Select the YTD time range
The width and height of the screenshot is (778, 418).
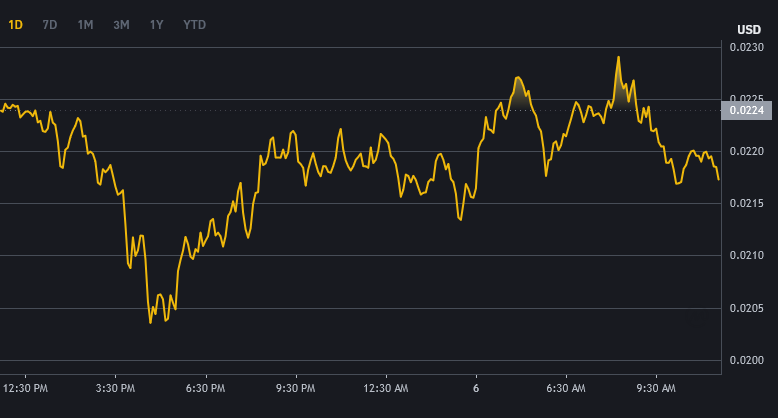(x=194, y=25)
